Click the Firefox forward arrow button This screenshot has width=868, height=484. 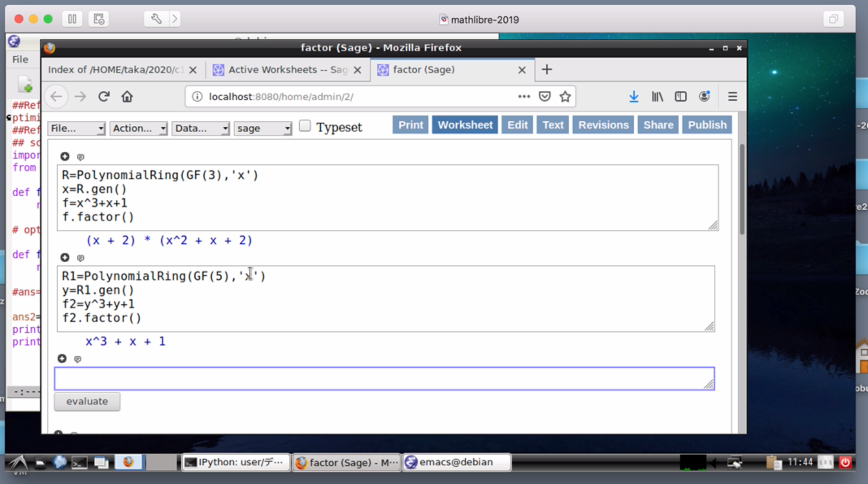coord(80,97)
